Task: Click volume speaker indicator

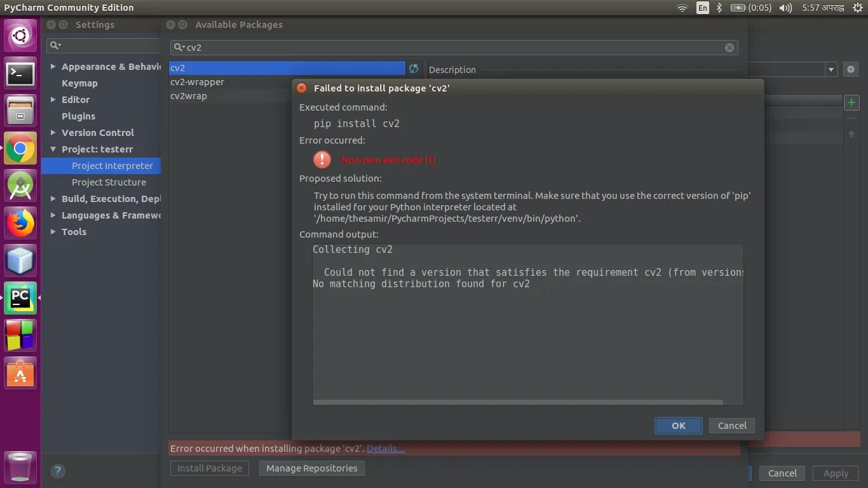Action: coord(785,8)
